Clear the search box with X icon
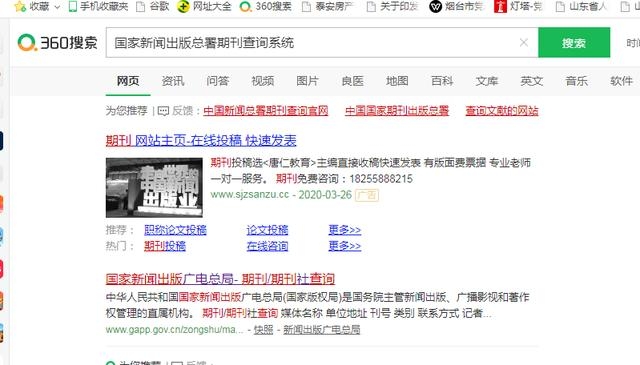 [x=524, y=42]
